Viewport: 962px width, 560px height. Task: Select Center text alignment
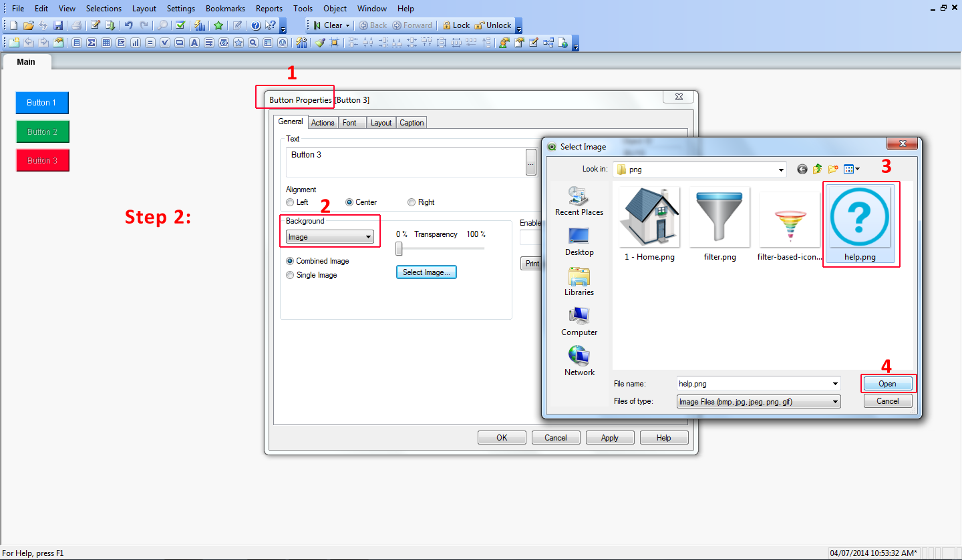[349, 202]
